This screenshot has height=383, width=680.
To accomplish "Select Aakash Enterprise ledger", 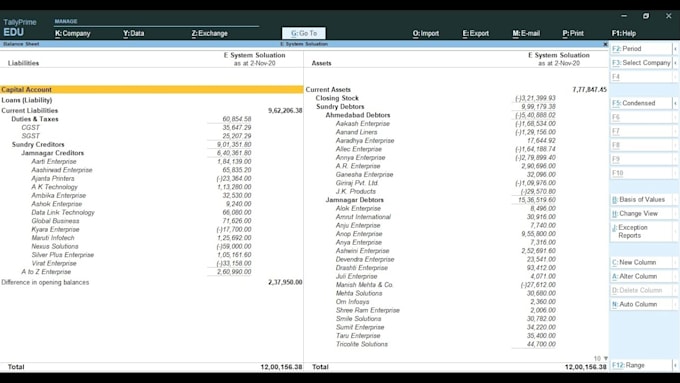I will [x=363, y=124].
